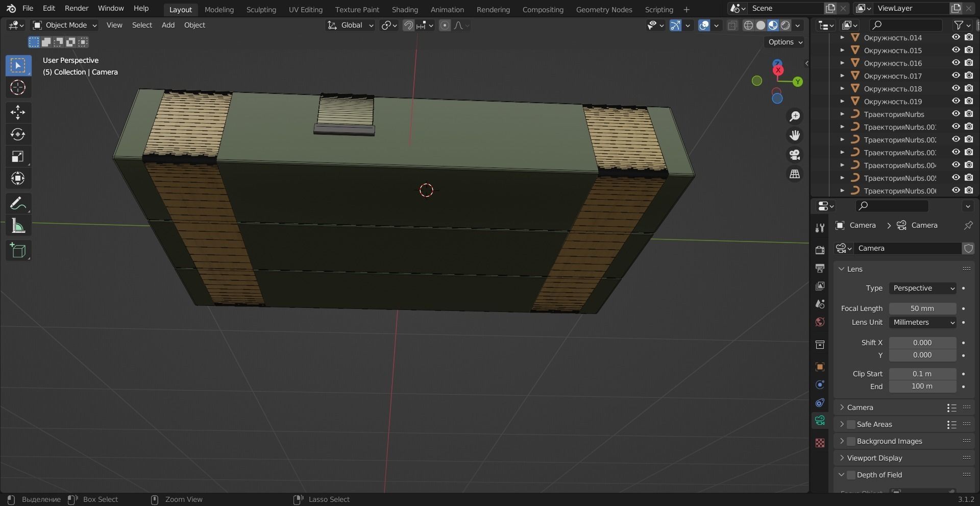Choose the Rotate tool
Viewport: 980px width, 506px height.
pyautogui.click(x=18, y=134)
